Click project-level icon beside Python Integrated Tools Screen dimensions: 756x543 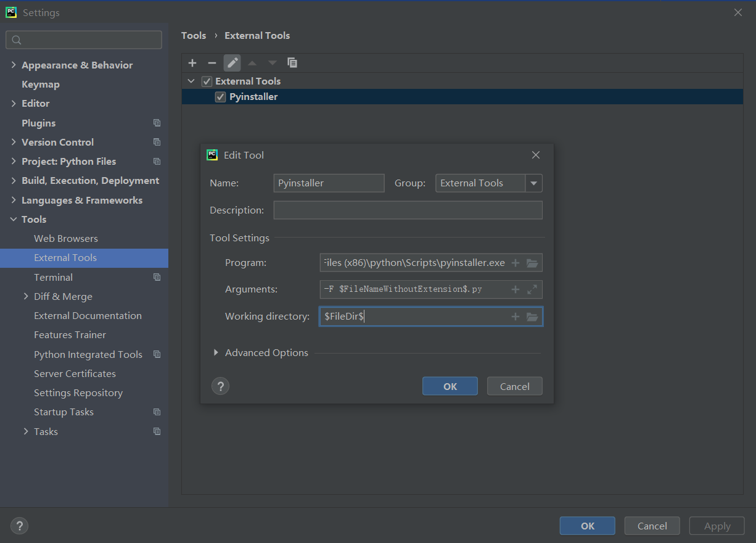[157, 354]
